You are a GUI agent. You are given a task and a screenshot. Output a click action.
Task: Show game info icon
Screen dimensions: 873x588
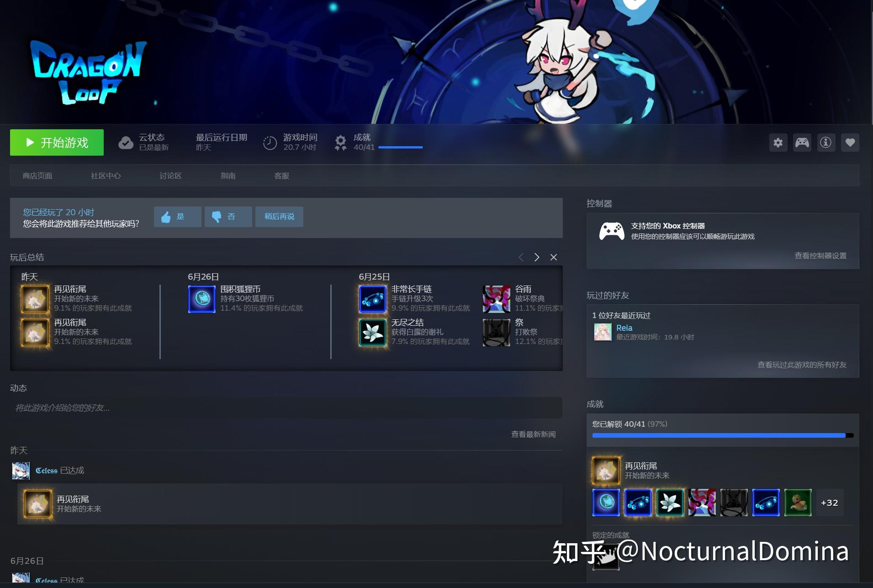click(825, 143)
